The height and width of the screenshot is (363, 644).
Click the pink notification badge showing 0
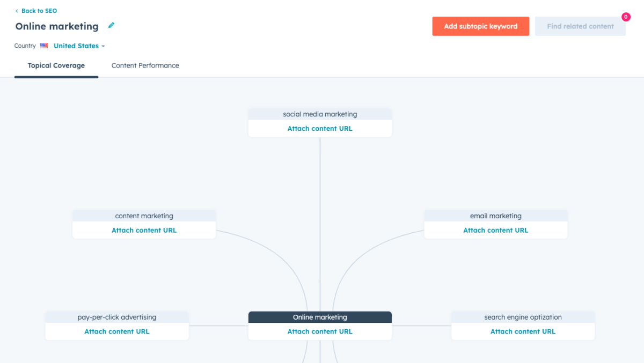tap(626, 17)
